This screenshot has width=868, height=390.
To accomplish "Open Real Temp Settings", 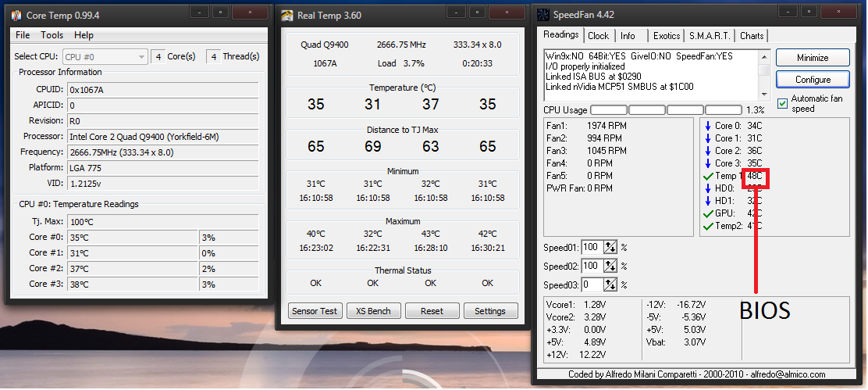I will [490, 311].
